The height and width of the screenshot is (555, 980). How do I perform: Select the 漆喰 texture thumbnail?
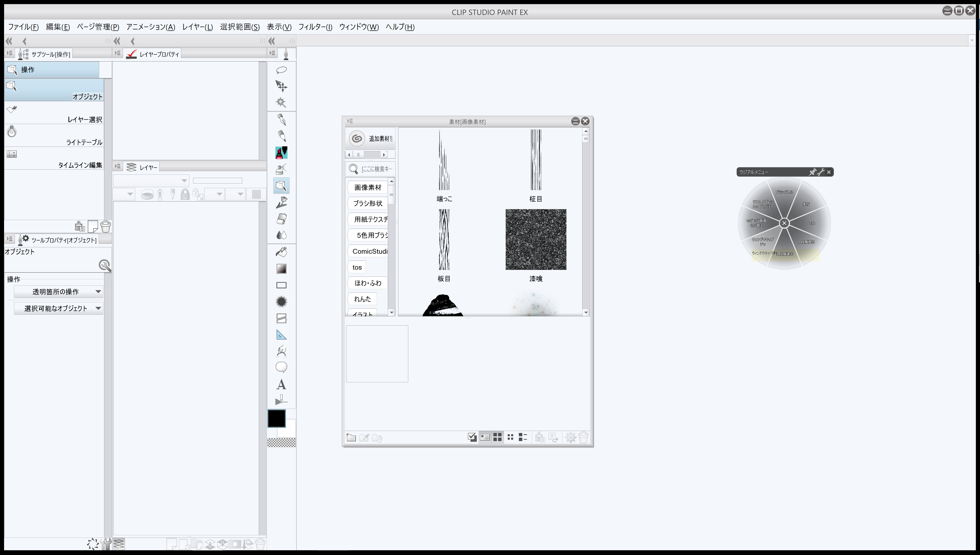click(535, 239)
